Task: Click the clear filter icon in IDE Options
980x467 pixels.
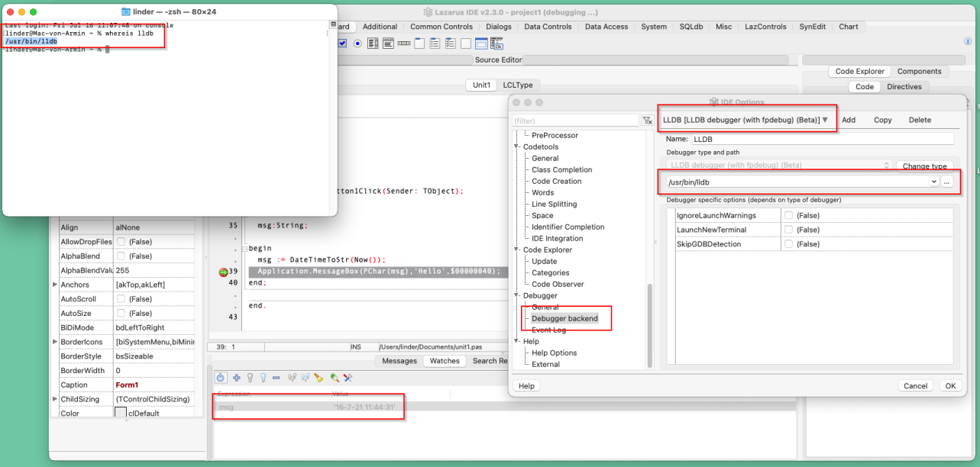Action: (x=647, y=121)
